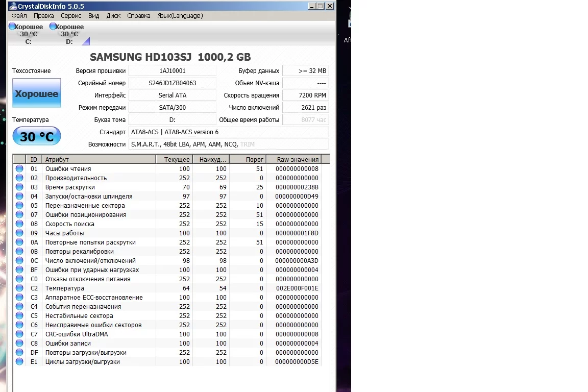The height and width of the screenshot is (392, 588).
Task: Click raw value 000000000D5E
Action: [x=297, y=361]
